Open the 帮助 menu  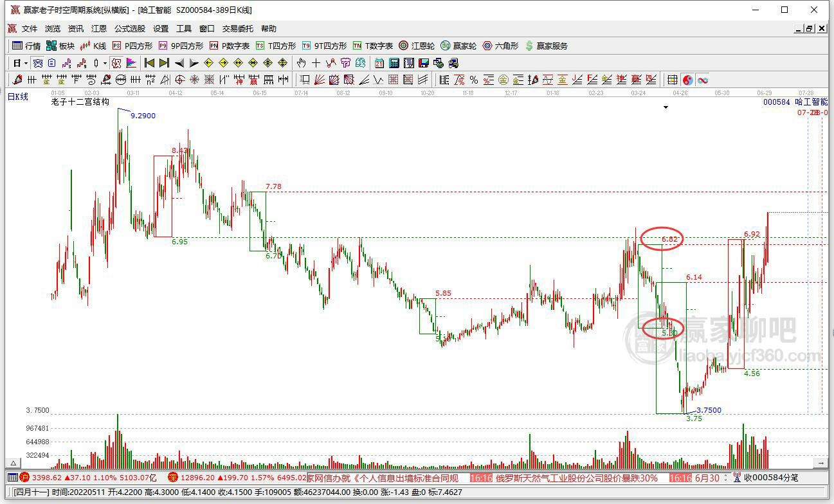tap(269, 29)
